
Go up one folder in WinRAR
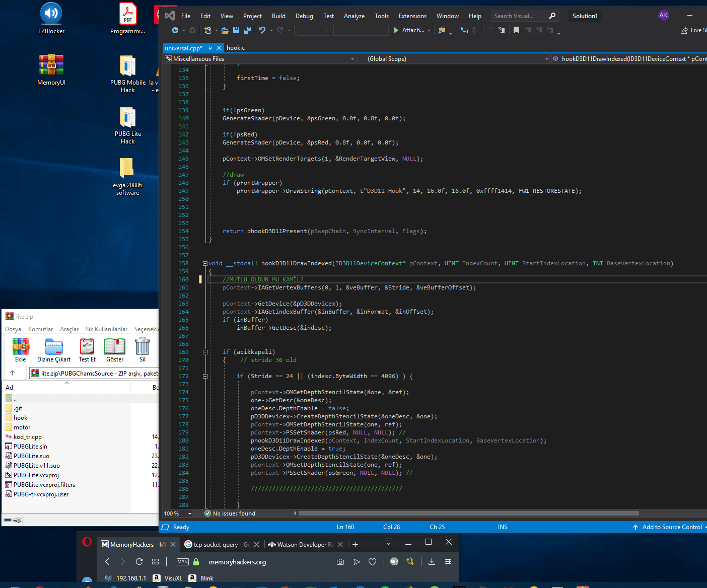coord(13,373)
